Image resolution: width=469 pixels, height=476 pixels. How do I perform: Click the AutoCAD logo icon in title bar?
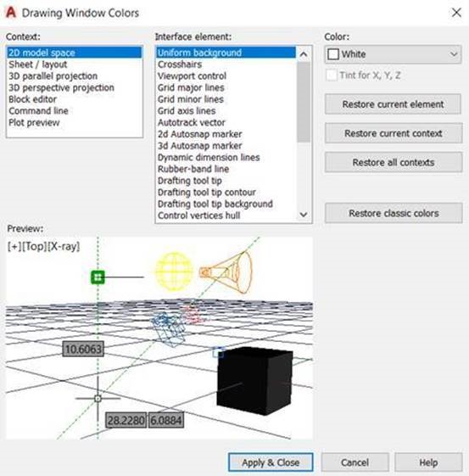tap(11, 13)
